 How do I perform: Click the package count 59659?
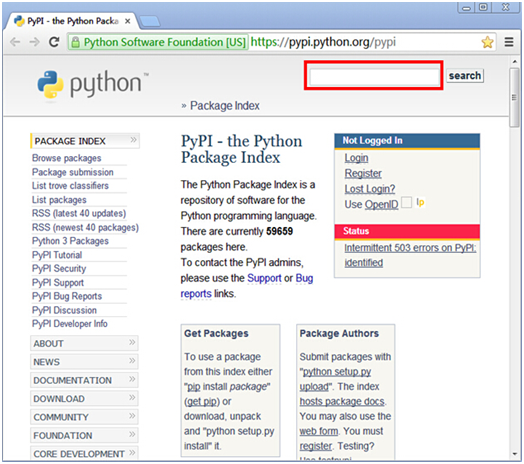click(279, 231)
